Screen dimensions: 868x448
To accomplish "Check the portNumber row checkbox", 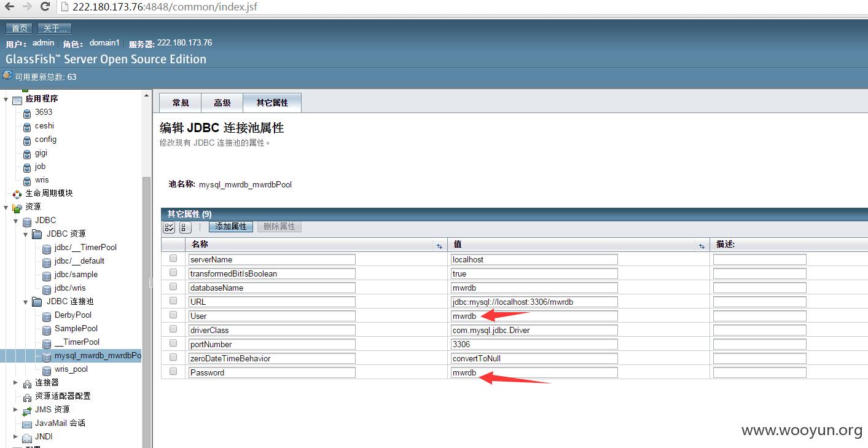I will (173, 344).
